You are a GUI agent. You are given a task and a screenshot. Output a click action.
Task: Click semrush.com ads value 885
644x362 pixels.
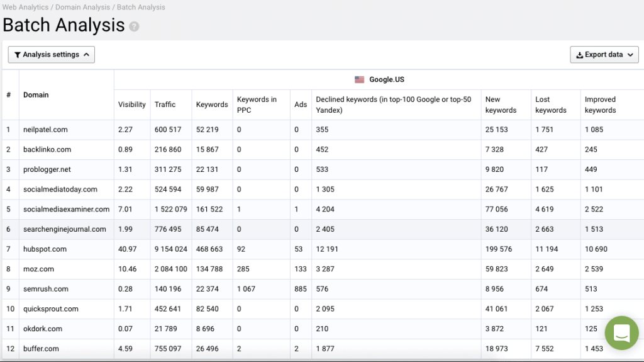(300, 289)
